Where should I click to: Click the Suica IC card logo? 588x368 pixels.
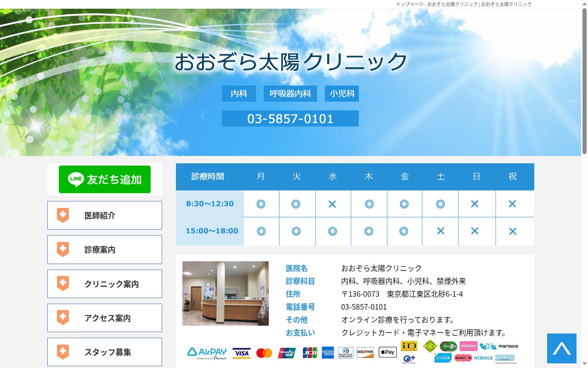pyautogui.click(x=448, y=346)
